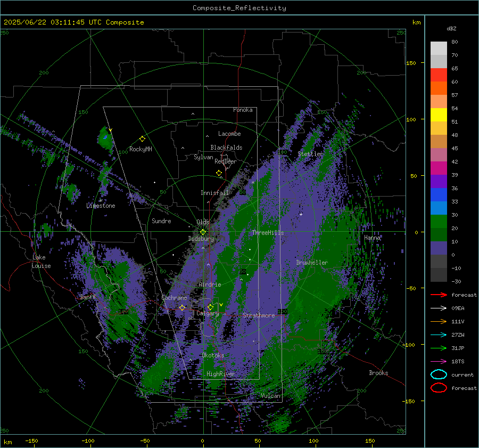Click the yellow diamond marker near RockyMH
479x448 pixels.
tap(142, 139)
